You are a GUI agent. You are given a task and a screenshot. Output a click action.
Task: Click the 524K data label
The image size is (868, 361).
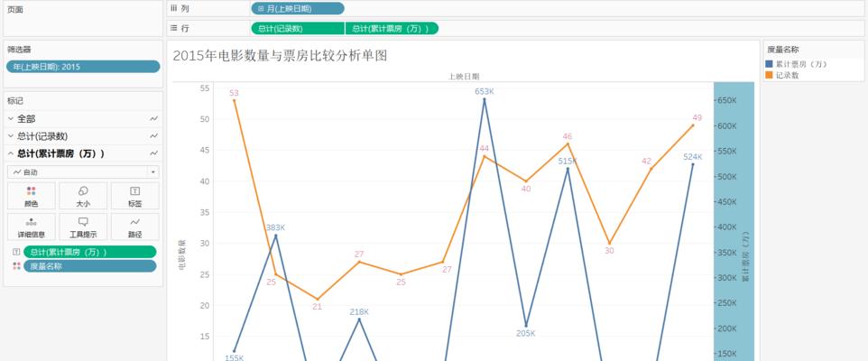[693, 157]
